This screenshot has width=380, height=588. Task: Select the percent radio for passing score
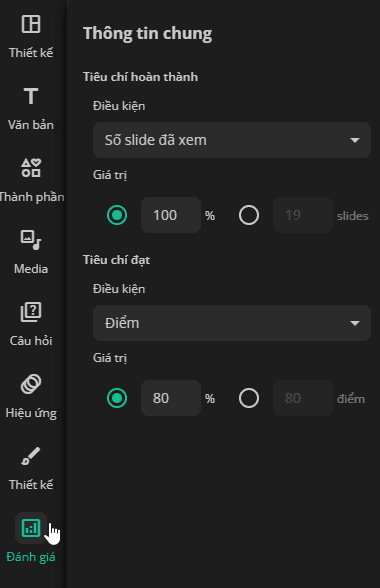tap(117, 398)
